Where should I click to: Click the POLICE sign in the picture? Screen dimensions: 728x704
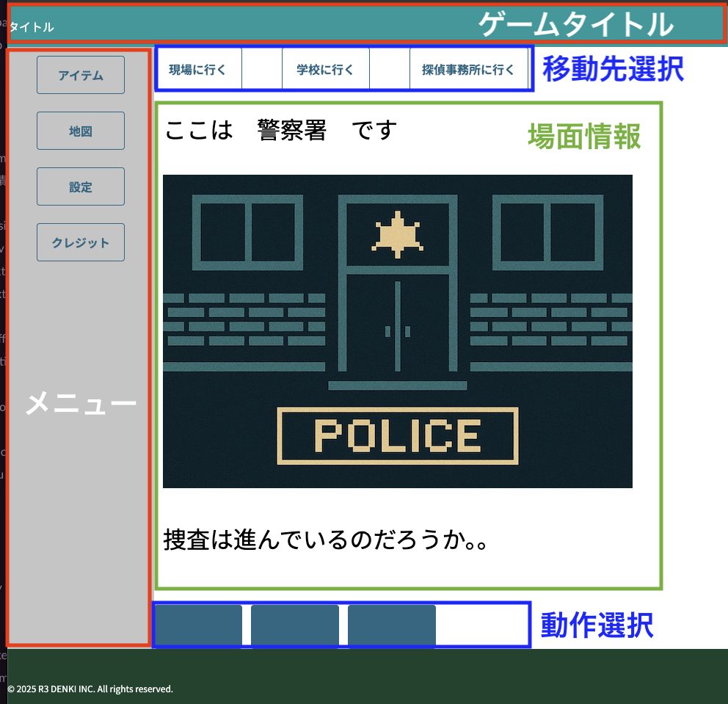[x=398, y=435]
